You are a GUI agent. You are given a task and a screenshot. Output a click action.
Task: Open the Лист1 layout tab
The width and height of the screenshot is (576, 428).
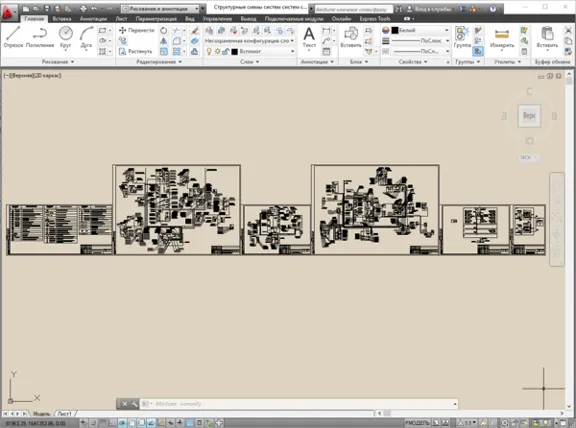pos(65,414)
